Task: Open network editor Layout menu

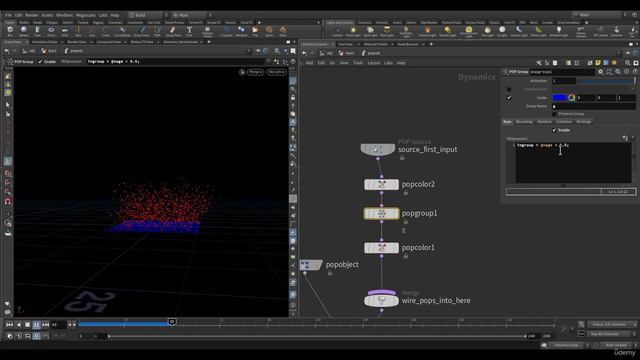Action: click(374, 63)
